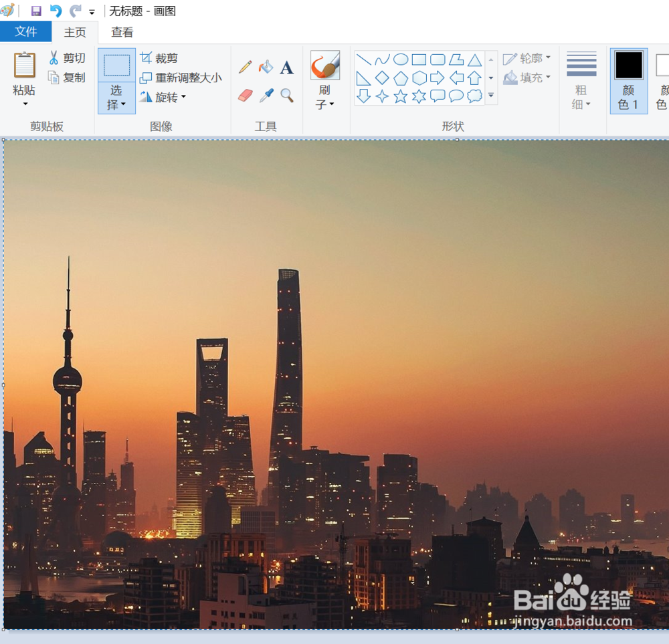This screenshot has width=669, height=644.
Task: Choose the Fill with color tool
Action: 265,67
